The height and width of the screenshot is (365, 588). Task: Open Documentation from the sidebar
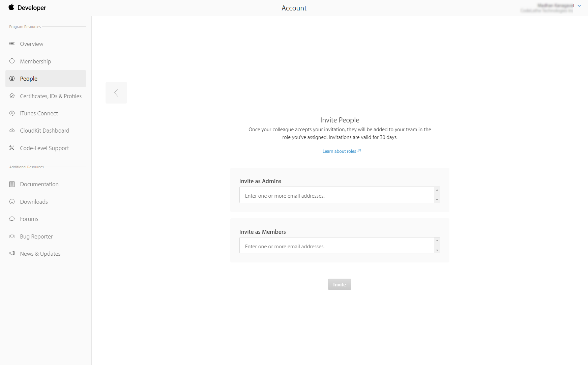[x=39, y=184]
